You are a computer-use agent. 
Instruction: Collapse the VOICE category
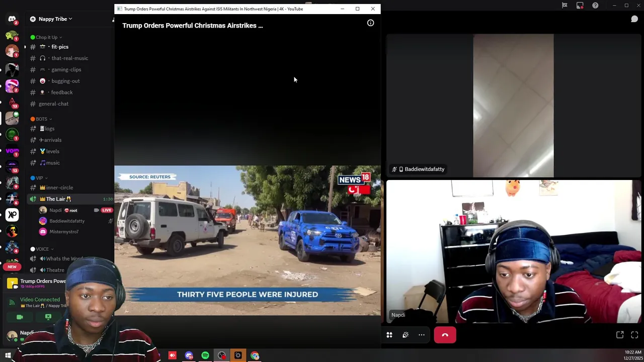42,249
